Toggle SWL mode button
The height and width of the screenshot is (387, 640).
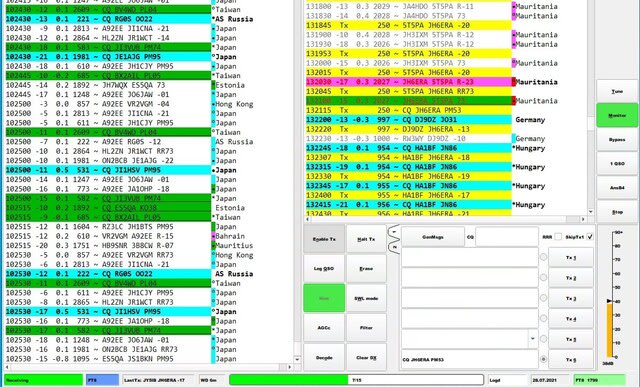366,298
